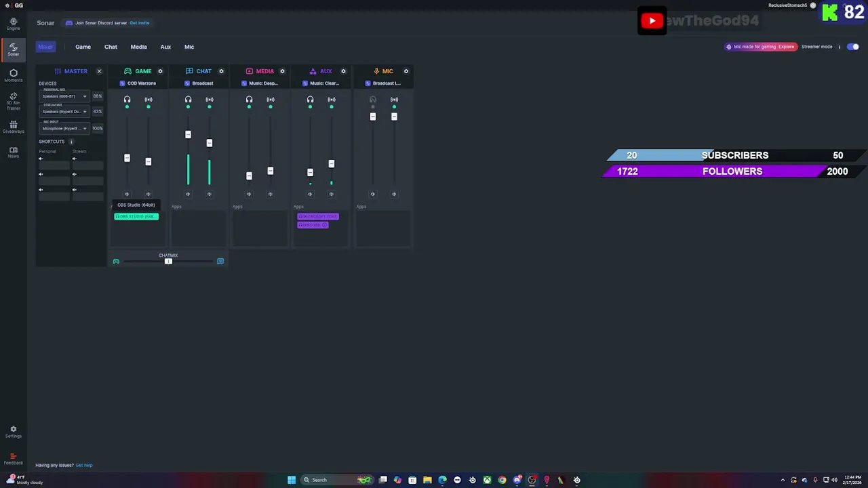868x488 pixels.
Task: Switch to the Mic tab
Action: (x=189, y=47)
